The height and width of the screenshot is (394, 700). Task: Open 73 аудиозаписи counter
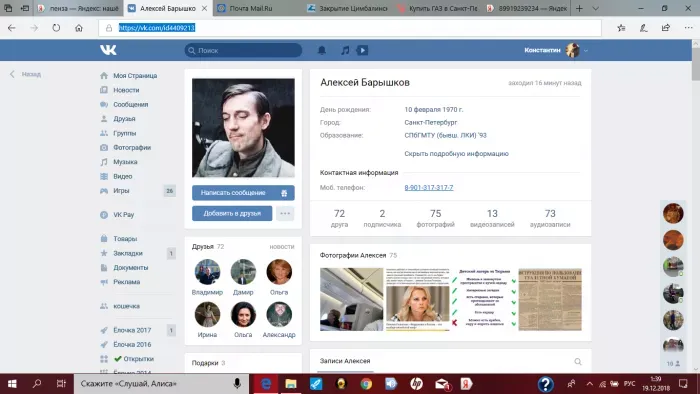(x=550, y=218)
